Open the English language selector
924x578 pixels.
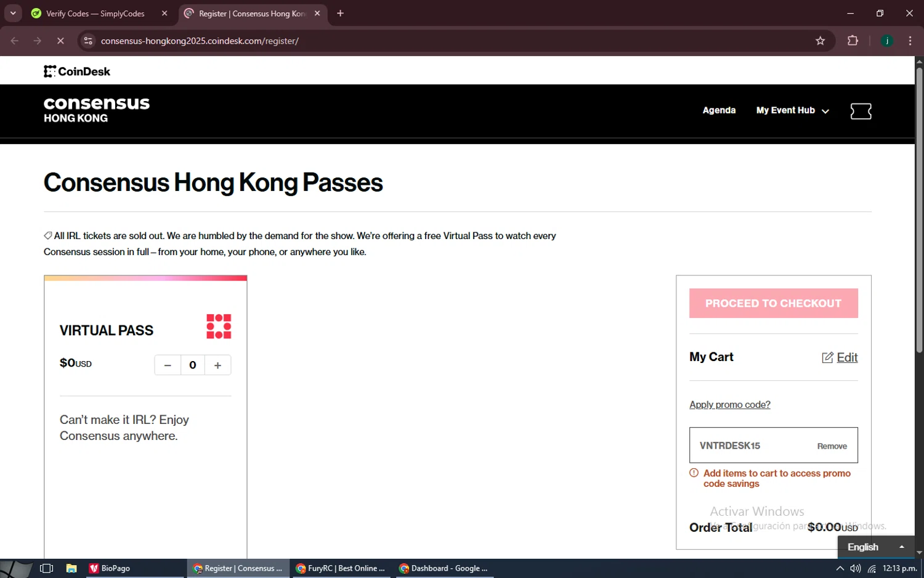(875, 547)
